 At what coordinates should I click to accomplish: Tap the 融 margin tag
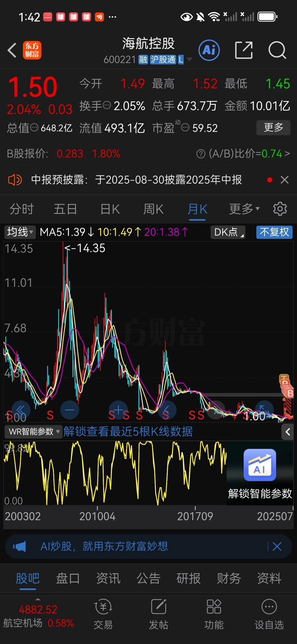coord(143,59)
